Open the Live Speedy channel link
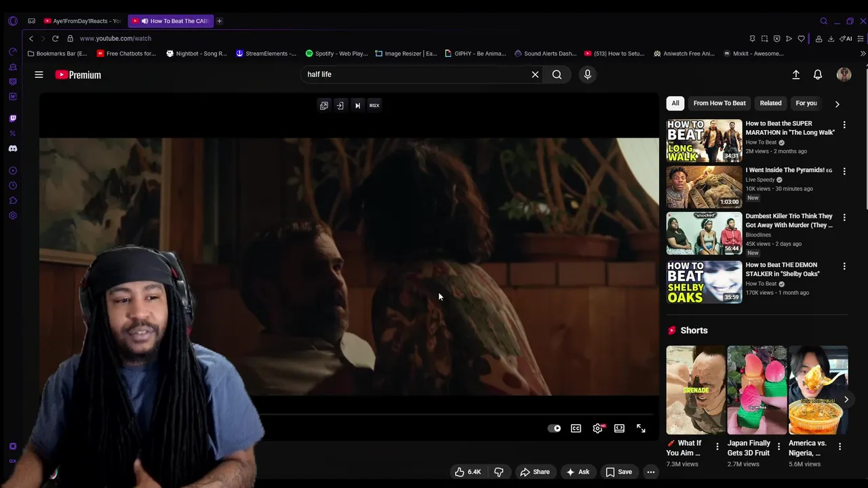This screenshot has width=868, height=488. click(x=760, y=180)
